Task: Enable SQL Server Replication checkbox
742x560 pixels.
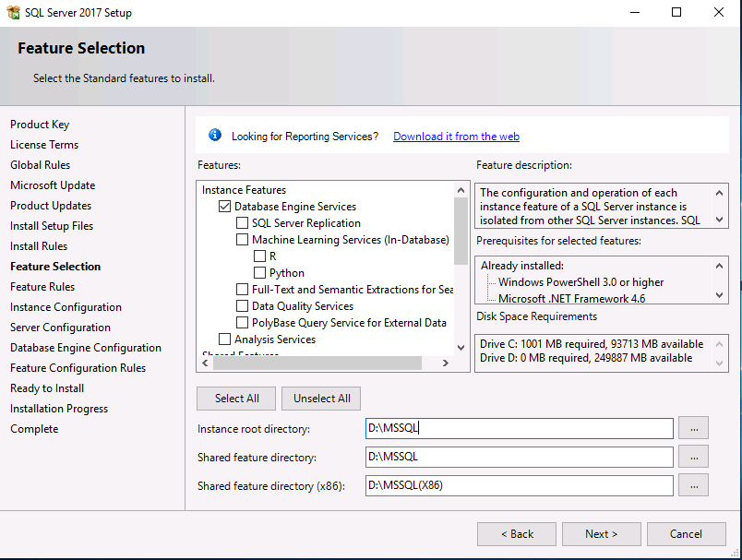Action: point(242,223)
